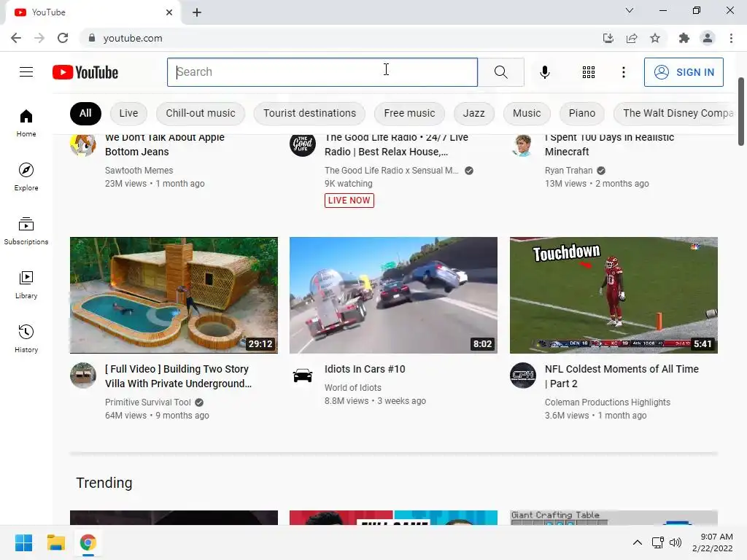747x560 pixels.
Task: Reload the page
Action: pos(63,38)
